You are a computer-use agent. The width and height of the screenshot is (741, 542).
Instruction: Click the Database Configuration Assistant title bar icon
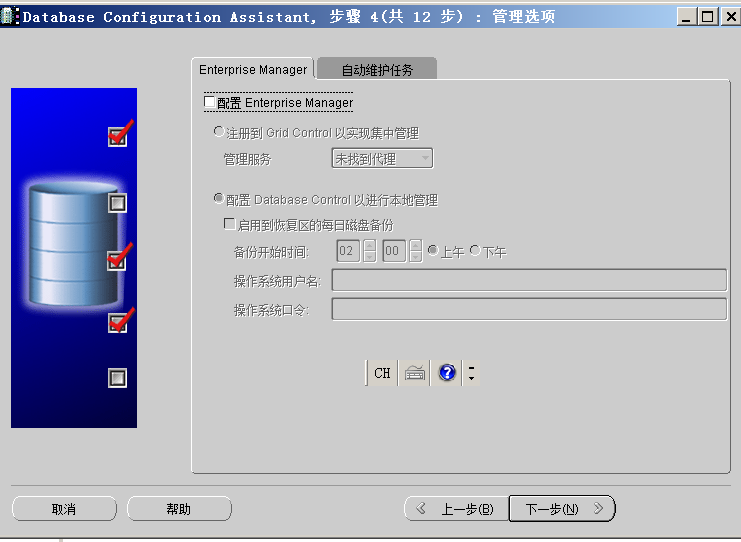10,16
